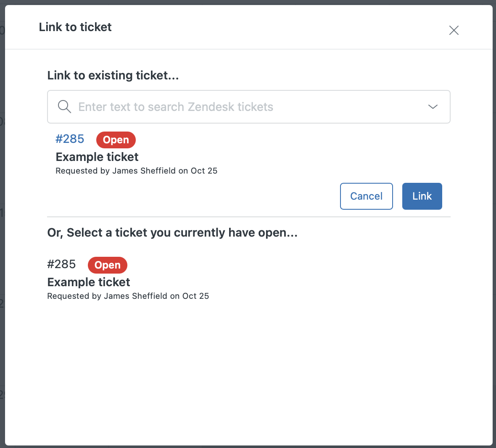Confirm with the blue Link button
Screen dimensions: 496x448
click(x=422, y=196)
